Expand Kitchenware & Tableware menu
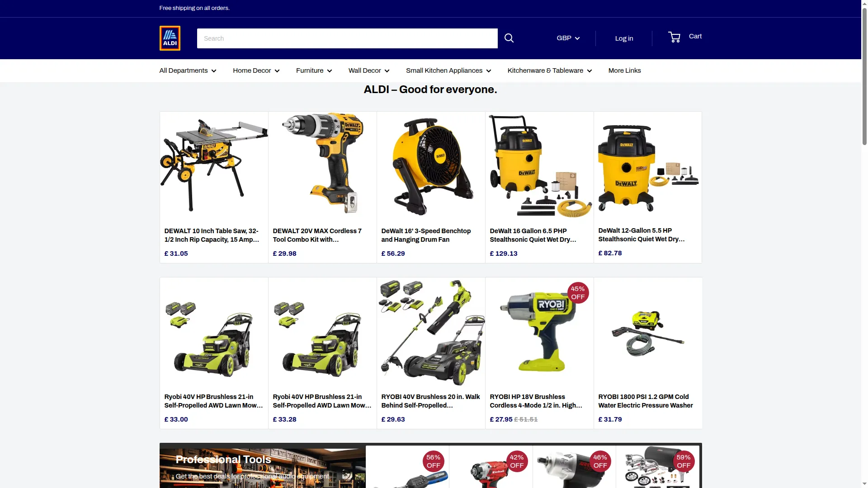The image size is (868, 488). 550,70
